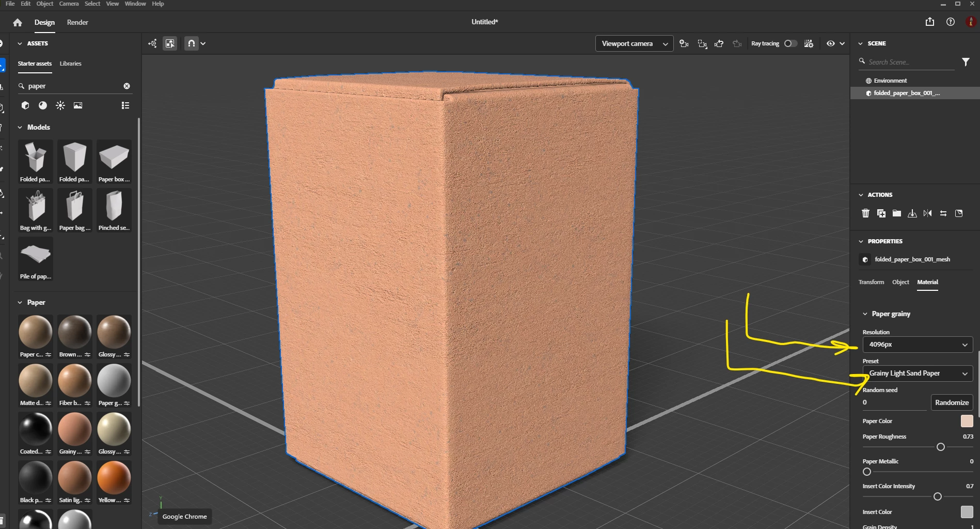Filter assets by Images icon

coord(78,105)
